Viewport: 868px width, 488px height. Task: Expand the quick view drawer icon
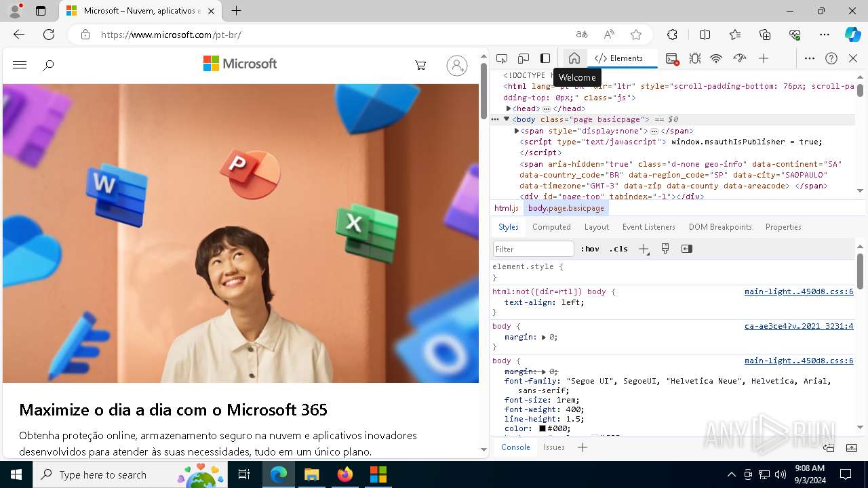852,448
